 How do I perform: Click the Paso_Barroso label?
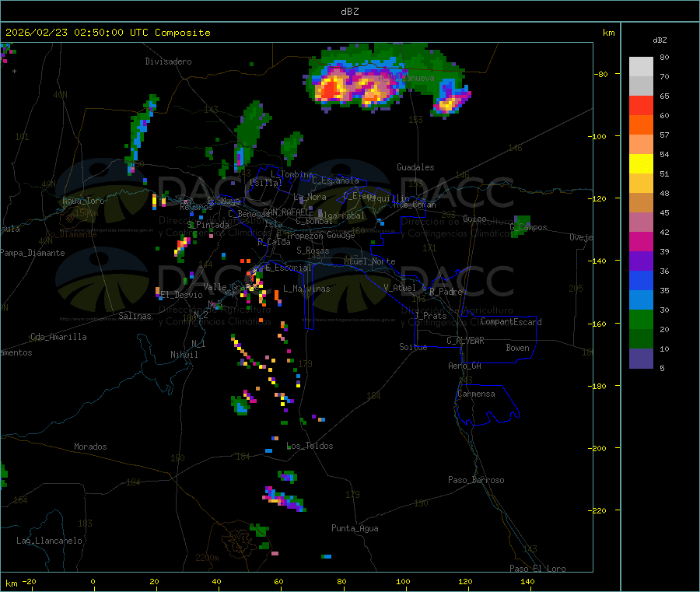[476, 480]
